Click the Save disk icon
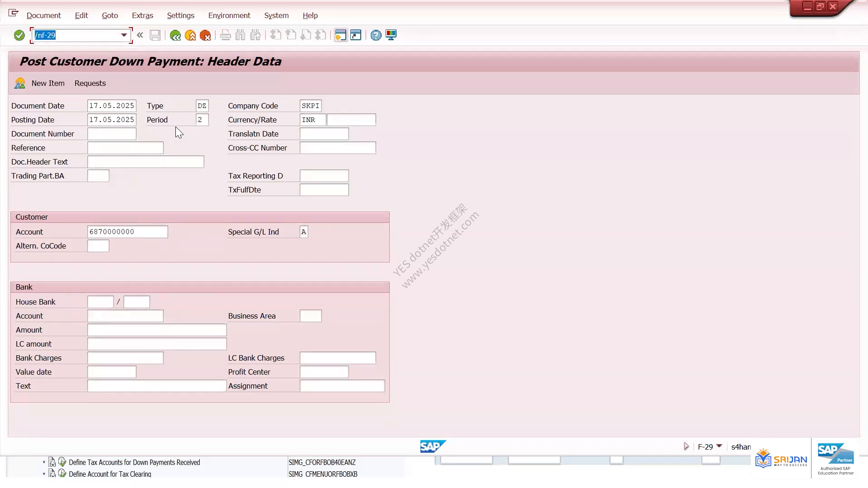Viewport: 868px width, 488px height. (155, 35)
